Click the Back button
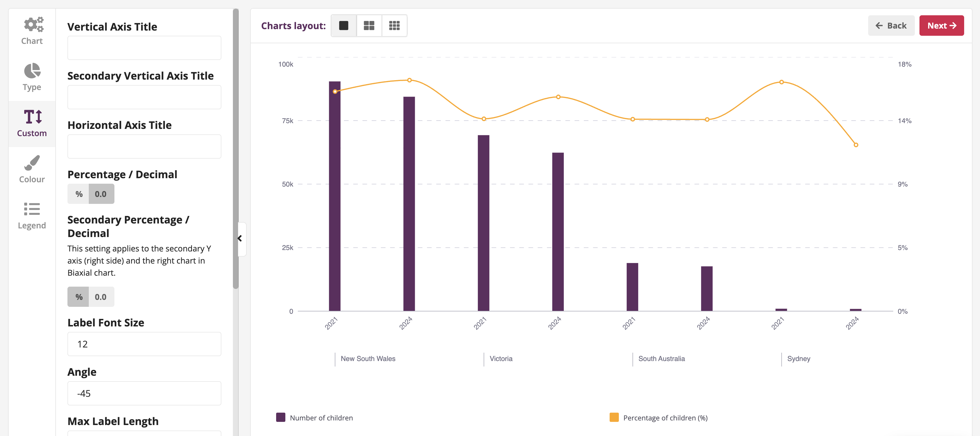The width and height of the screenshot is (980, 436). (x=891, y=25)
